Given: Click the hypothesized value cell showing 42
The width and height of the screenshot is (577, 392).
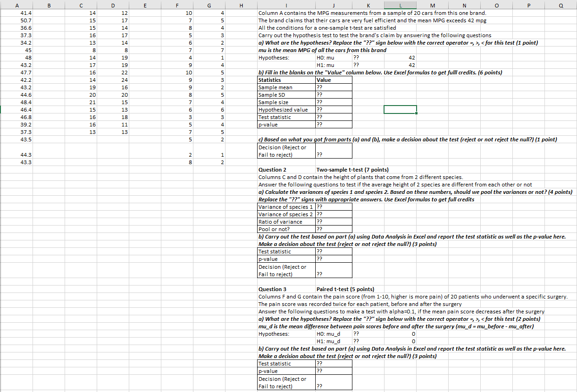Looking at the screenshot, I should pos(401,58).
